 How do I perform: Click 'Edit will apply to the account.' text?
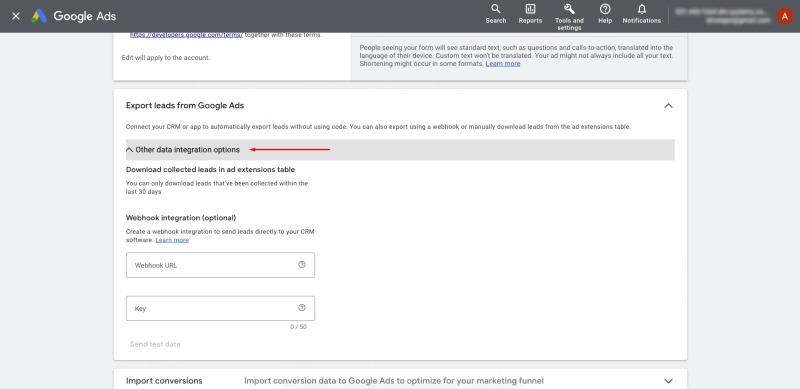pyautogui.click(x=166, y=58)
